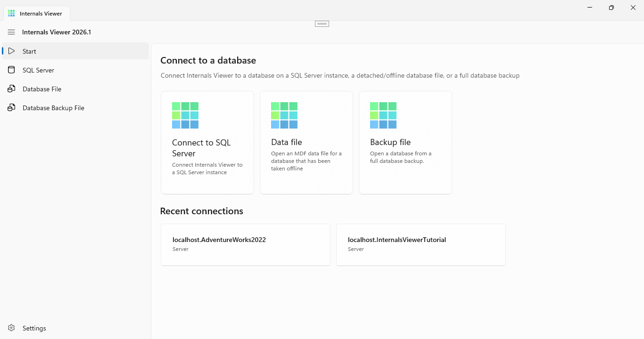Minimize the Internals Viewer window

590,8
